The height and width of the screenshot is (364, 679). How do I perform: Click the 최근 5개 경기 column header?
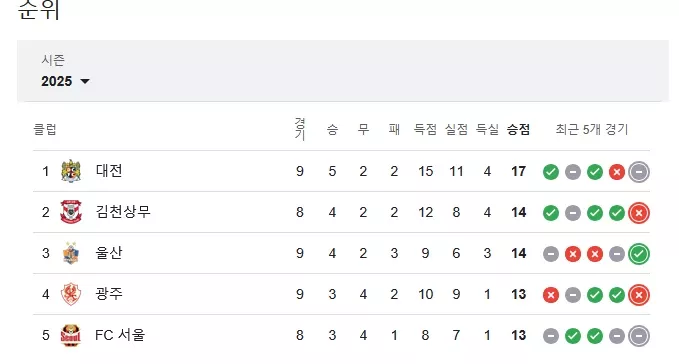592,129
